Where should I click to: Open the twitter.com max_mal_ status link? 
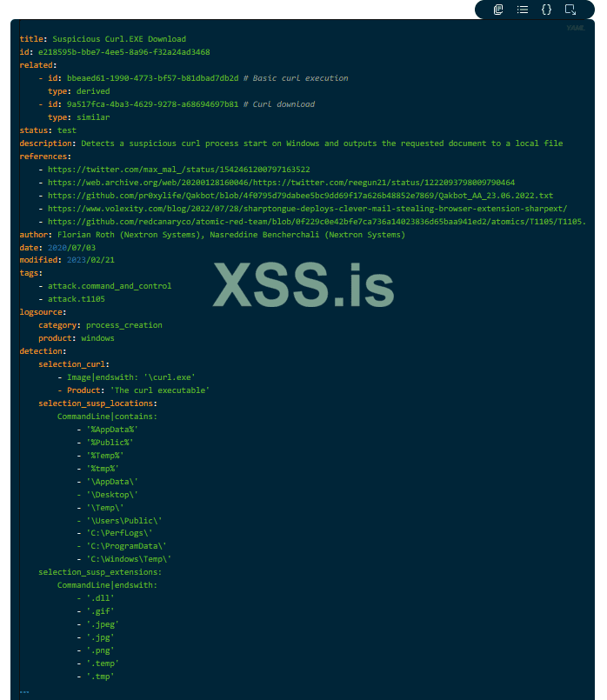pos(178,170)
